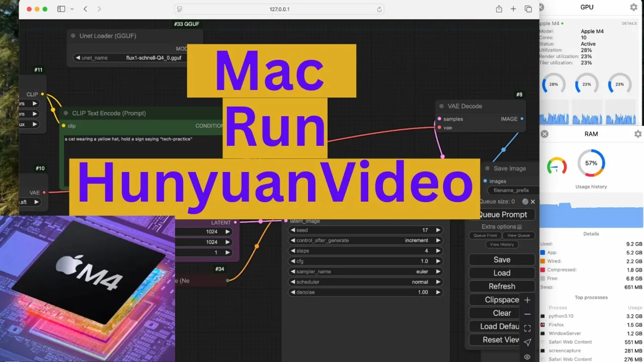Collapse the VAE Decode node dot
This screenshot has width=644, height=362.
(x=442, y=107)
